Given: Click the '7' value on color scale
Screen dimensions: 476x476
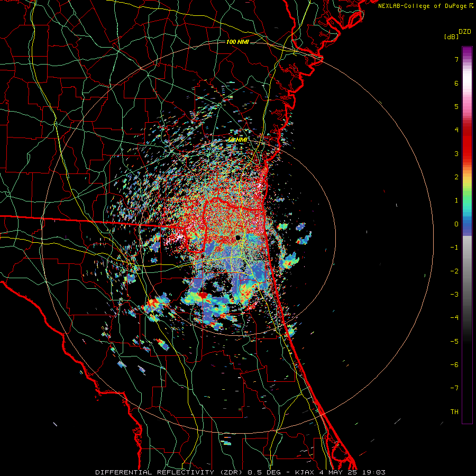Looking at the screenshot, I should 456,59.
